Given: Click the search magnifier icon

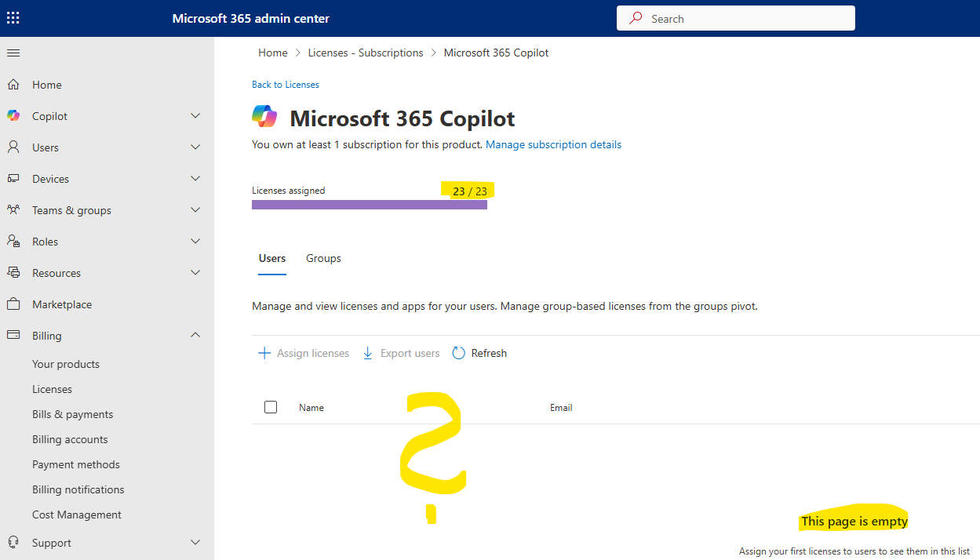Looking at the screenshot, I should coord(636,18).
